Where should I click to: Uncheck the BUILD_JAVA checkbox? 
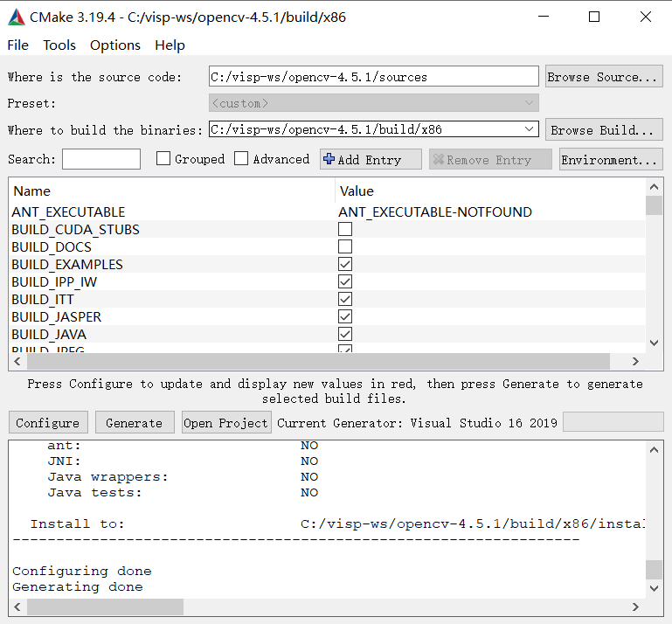pyautogui.click(x=345, y=334)
